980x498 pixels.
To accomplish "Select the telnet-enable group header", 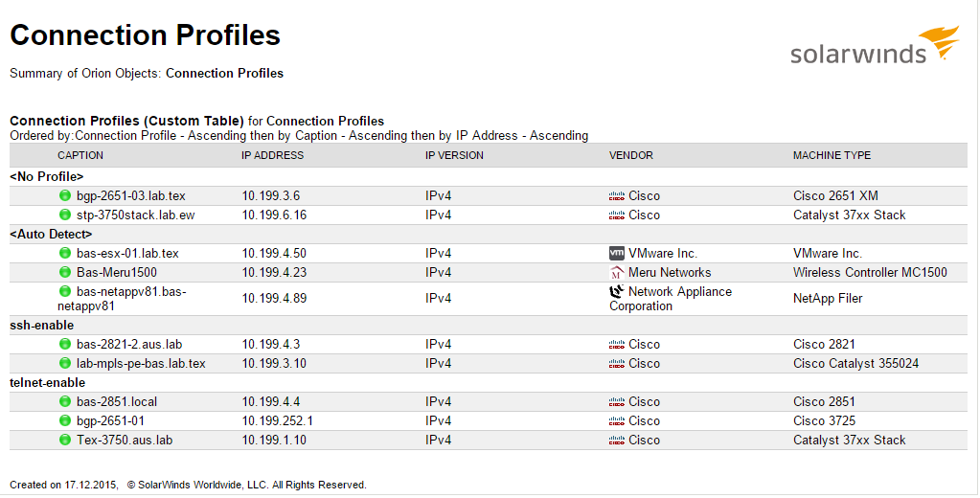I will [48, 383].
